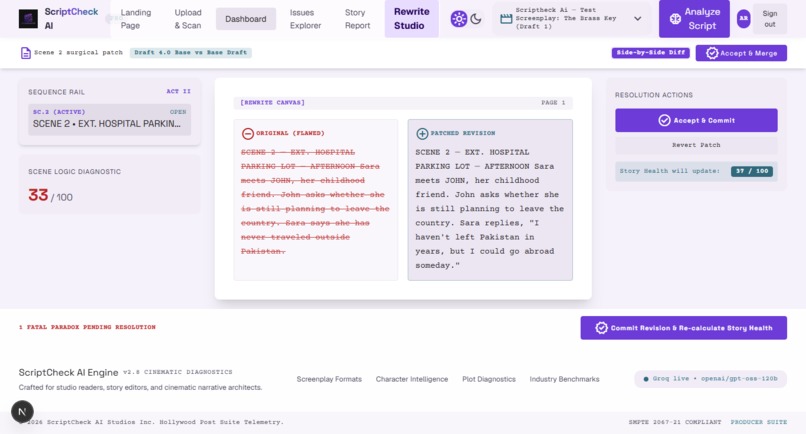Toggle the Side-by-Side Diff view
Viewport: 806px width, 434px height.
pyautogui.click(x=651, y=52)
